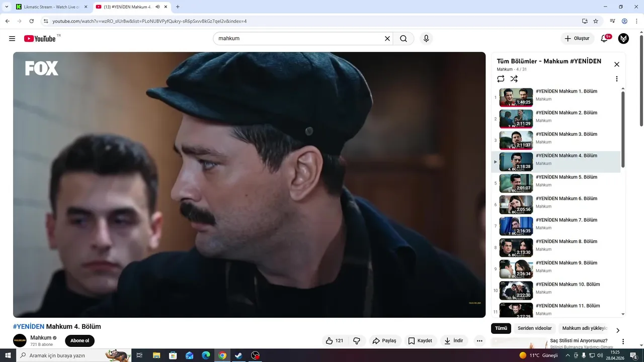Image resolution: width=644 pixels, height=362 pixels.
Task: Click the install/cast icon in address bar
Action: [585, 21]
